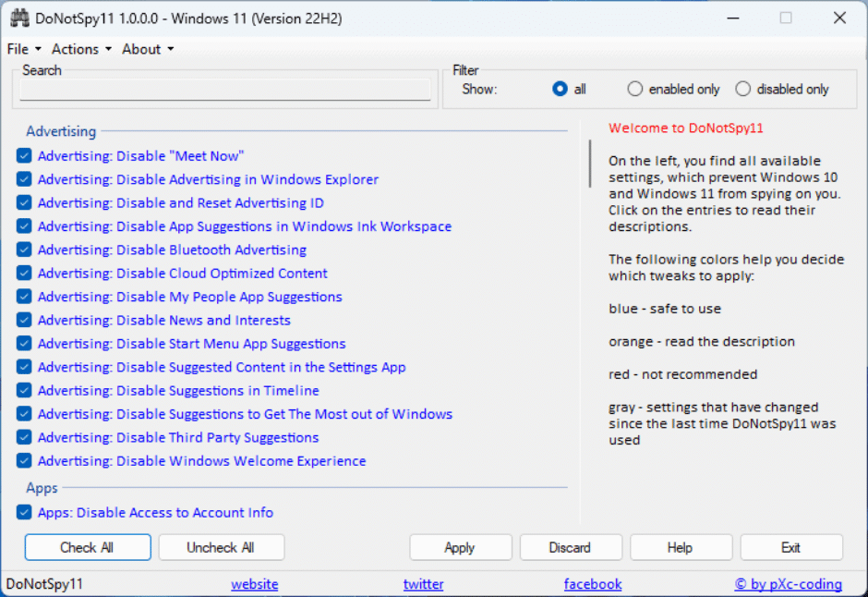Uncheck Disable "Meet Now" checkbox

click(x=24, y=155)
